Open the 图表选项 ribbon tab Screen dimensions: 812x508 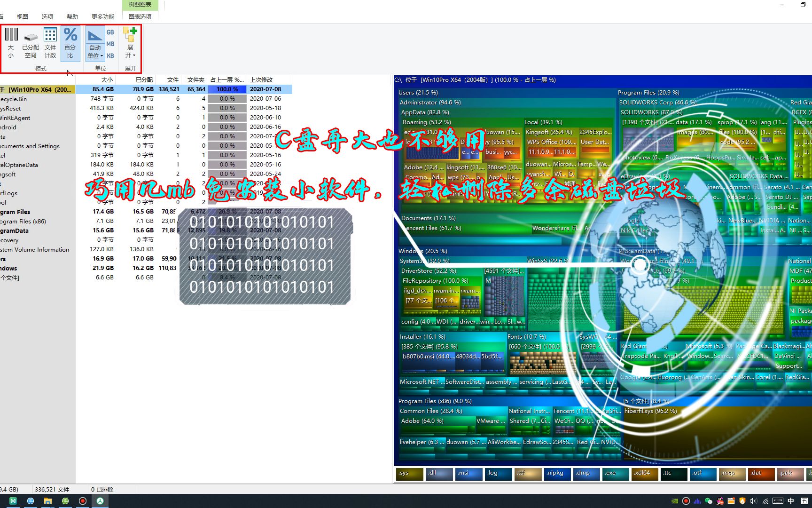point(140,16)
